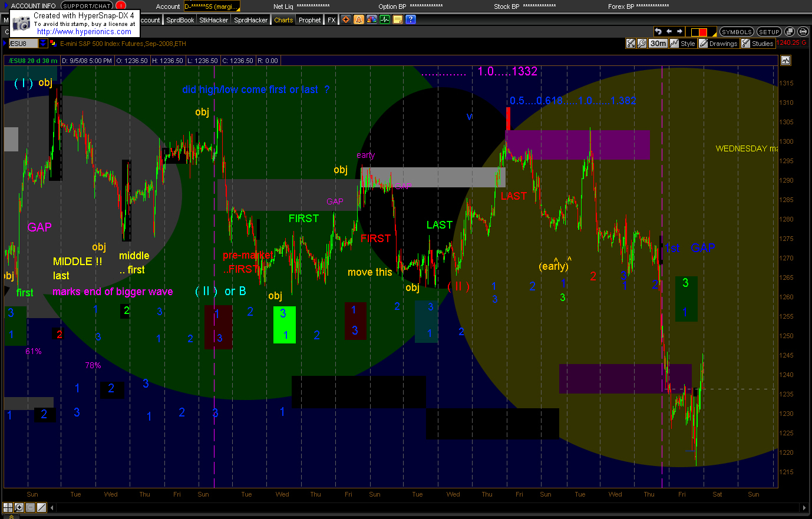
Task: Select the trendline drawing tool icon
Action: 41,507
